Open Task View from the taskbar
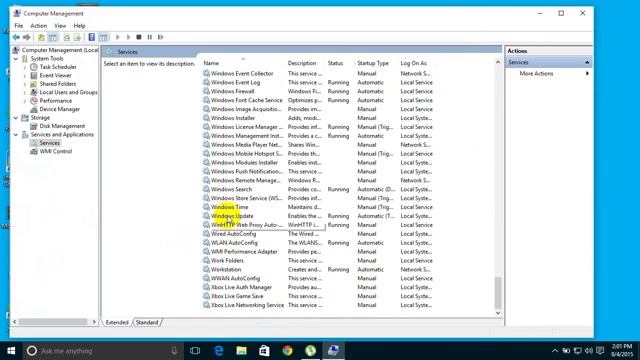This screenshot has width=640, height=360. pos(195,351)
